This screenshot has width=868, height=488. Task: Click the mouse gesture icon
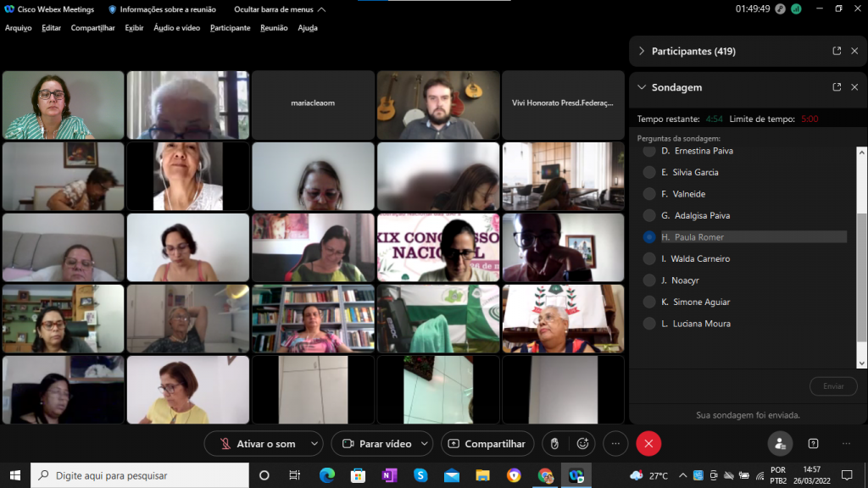554,443
